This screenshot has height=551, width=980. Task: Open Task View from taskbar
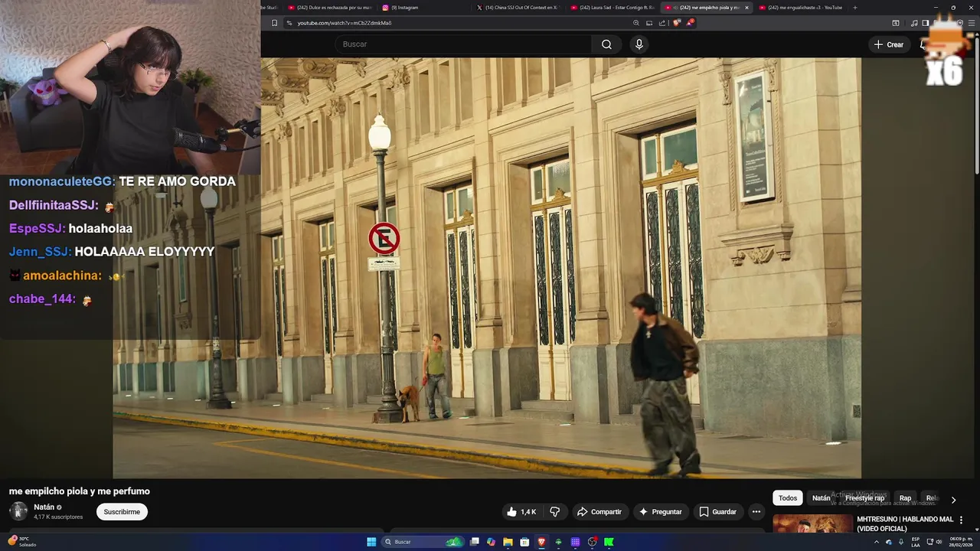point(475,542)
